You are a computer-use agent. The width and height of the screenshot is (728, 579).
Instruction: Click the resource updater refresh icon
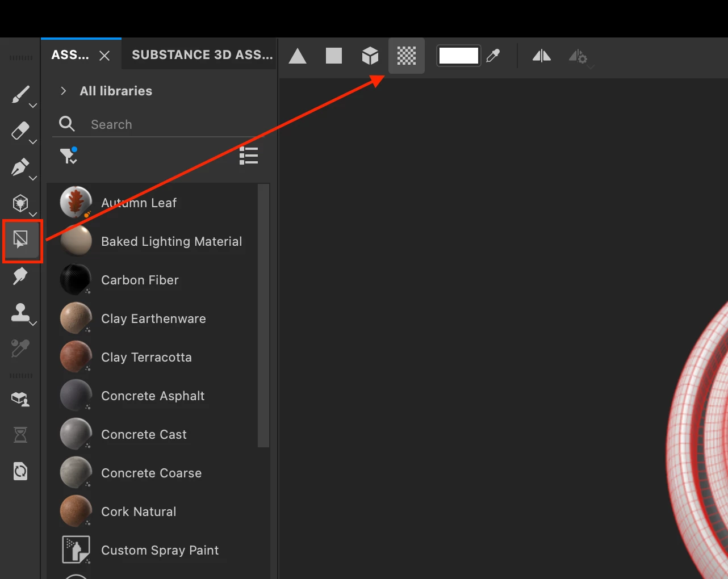(x=20, y=471)
